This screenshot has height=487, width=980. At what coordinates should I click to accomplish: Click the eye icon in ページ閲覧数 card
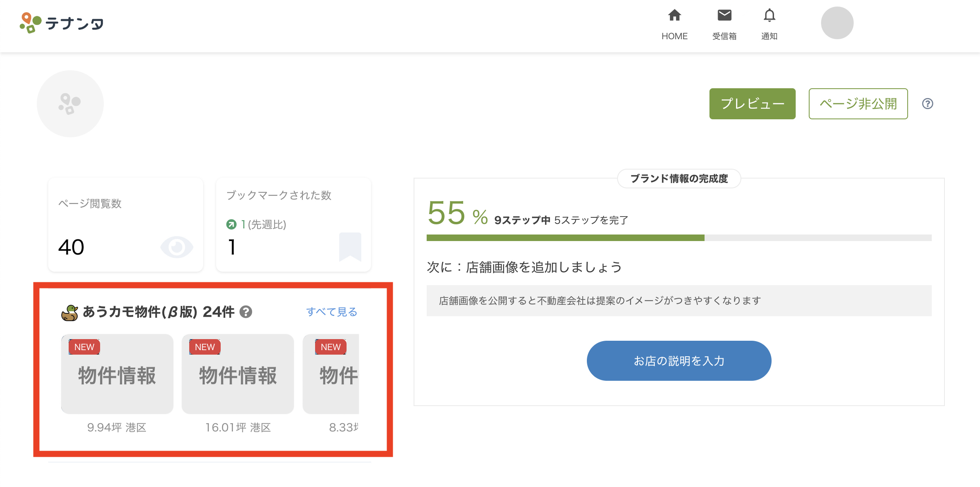click(x=177, y=247)
